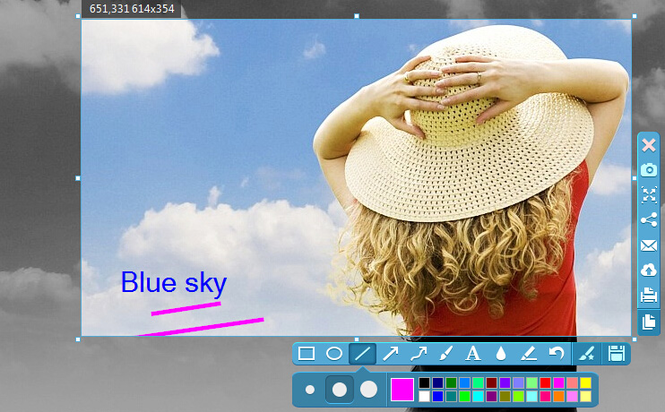
Task: Click the top-center selection resize handle
Action: (x=356, y=16)
